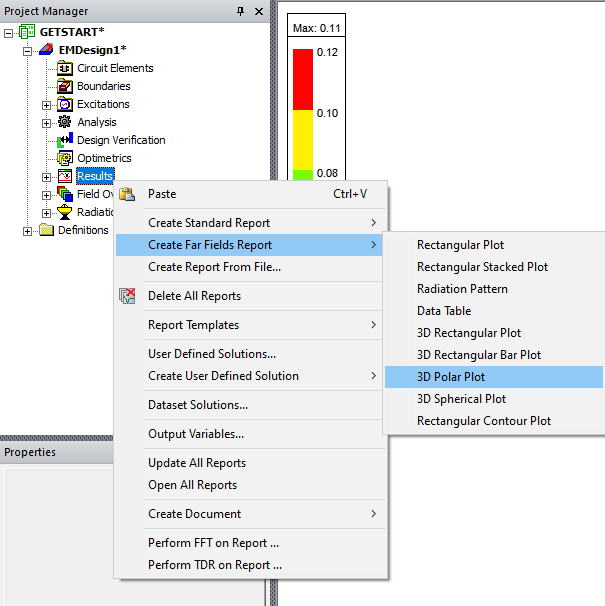Click the Paste clipboard icon
This screenshot has width=605, height=606.
pos(127,194)
